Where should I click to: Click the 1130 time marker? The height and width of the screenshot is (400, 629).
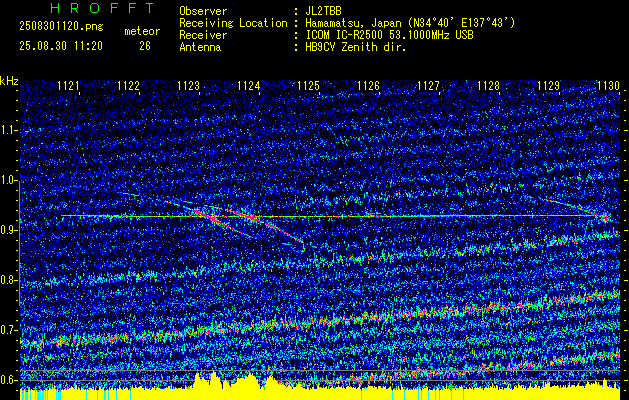[x=609, y=86]
